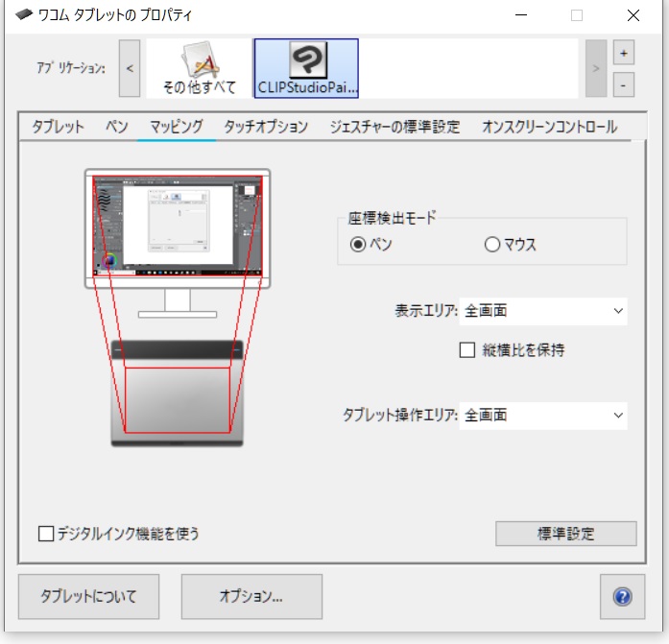The image size is (669, 644).
Task: Click the 標準設定 button
Action: (565, 534)
